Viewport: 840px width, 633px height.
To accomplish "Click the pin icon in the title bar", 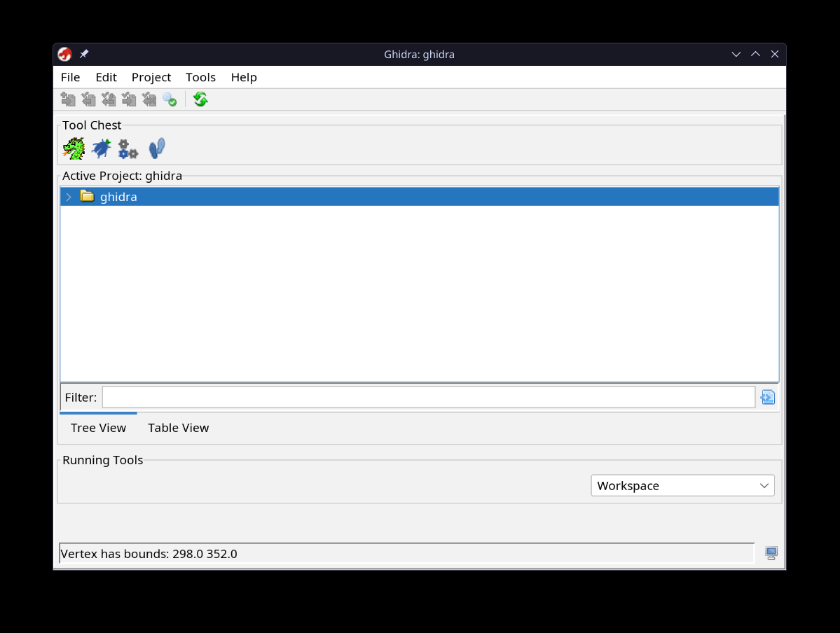I will point(84,54).
